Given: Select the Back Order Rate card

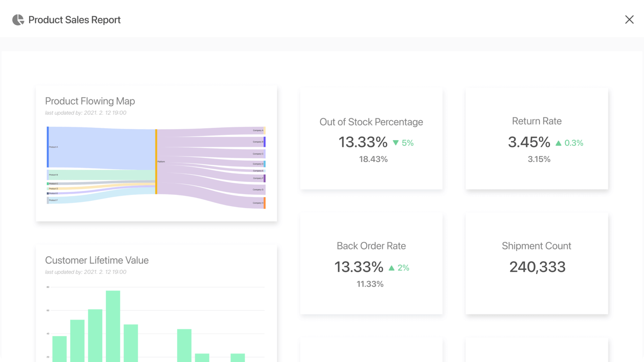Looking at the screenshot, I should [371, 263].
